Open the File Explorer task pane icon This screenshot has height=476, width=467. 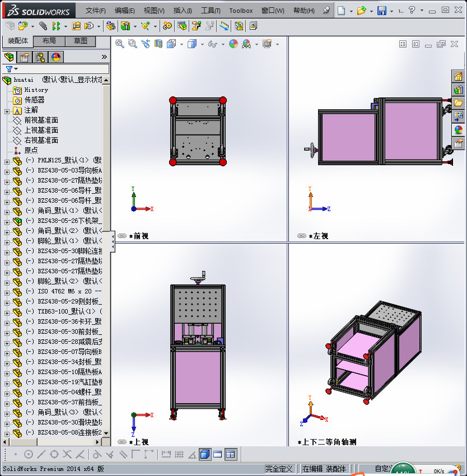click(458, 103)
